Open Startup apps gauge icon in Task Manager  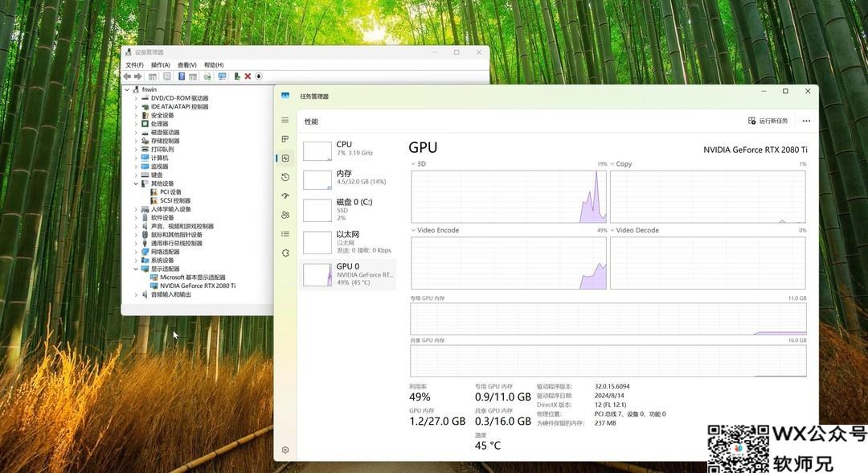point(285,196)
